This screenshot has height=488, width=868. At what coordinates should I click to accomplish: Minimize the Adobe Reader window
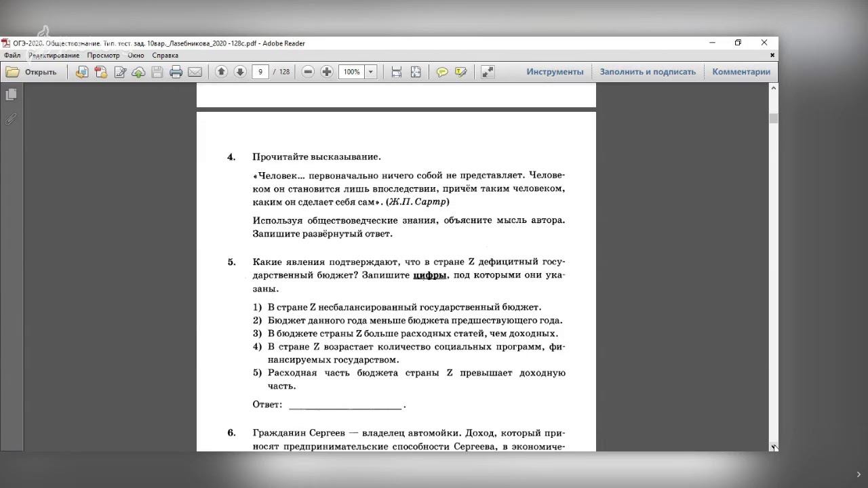click(x=712, y=43)
